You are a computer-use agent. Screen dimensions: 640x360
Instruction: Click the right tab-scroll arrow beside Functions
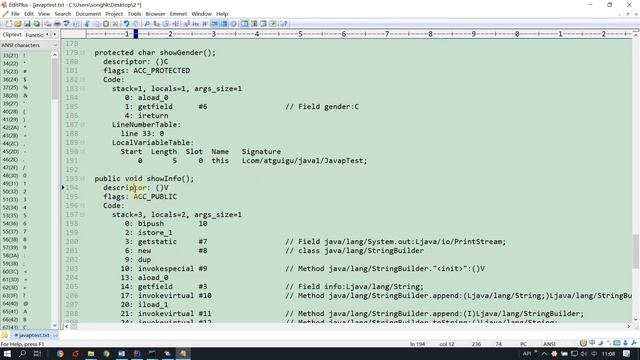coord(55,35)
